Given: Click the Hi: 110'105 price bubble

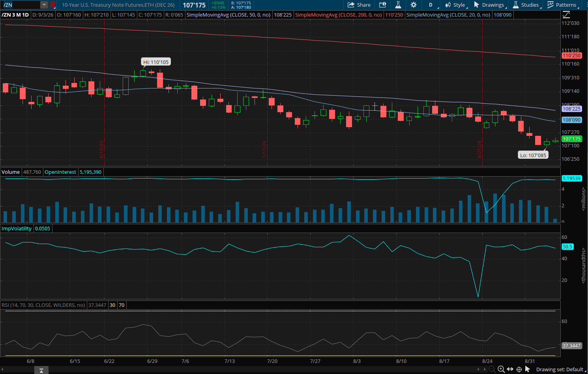Looking at the screenshot, I should tap(156, 62).
